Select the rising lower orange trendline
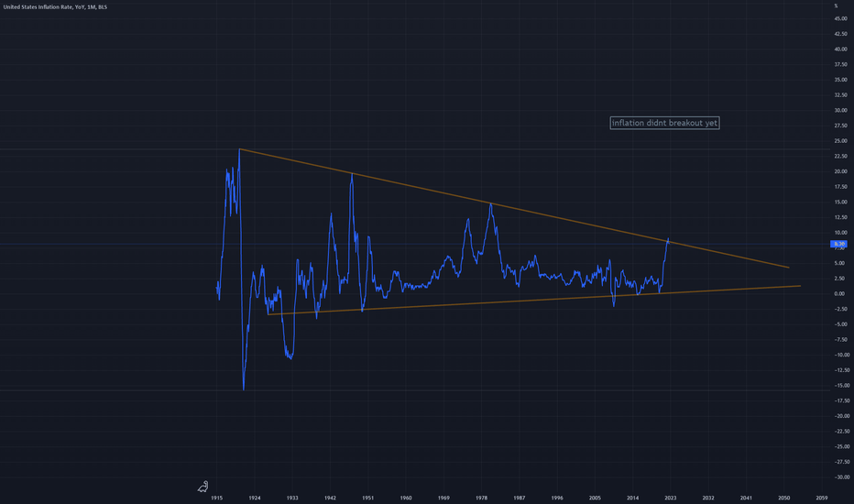854x504 pixels. [x=533, y=301]
